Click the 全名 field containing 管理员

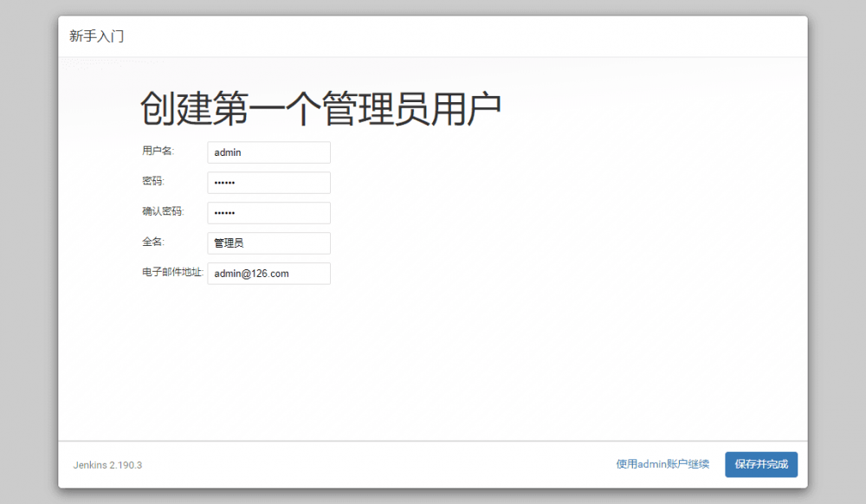(268, 242)
